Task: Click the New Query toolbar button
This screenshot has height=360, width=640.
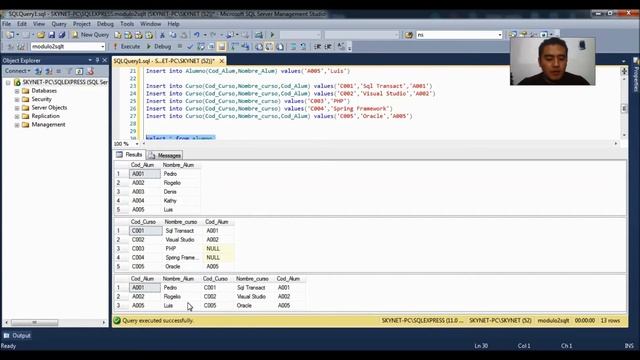Action: point(90,35)
